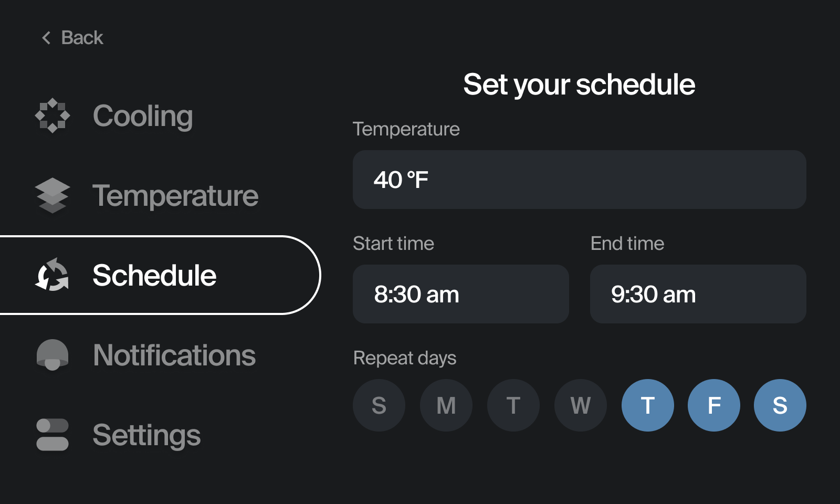Disable Thursday repeat day
Image resolution: width=840 pixels, height=504 pixels.
point(648,405)
